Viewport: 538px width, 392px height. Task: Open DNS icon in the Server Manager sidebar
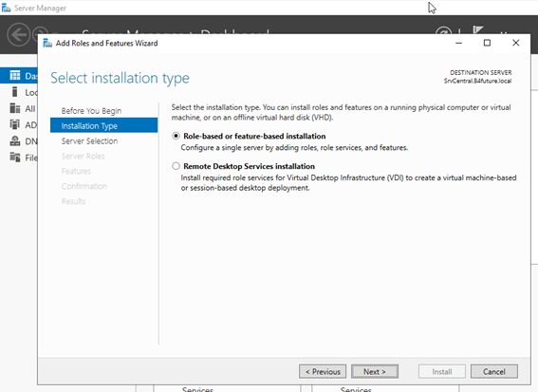point(15,140)
